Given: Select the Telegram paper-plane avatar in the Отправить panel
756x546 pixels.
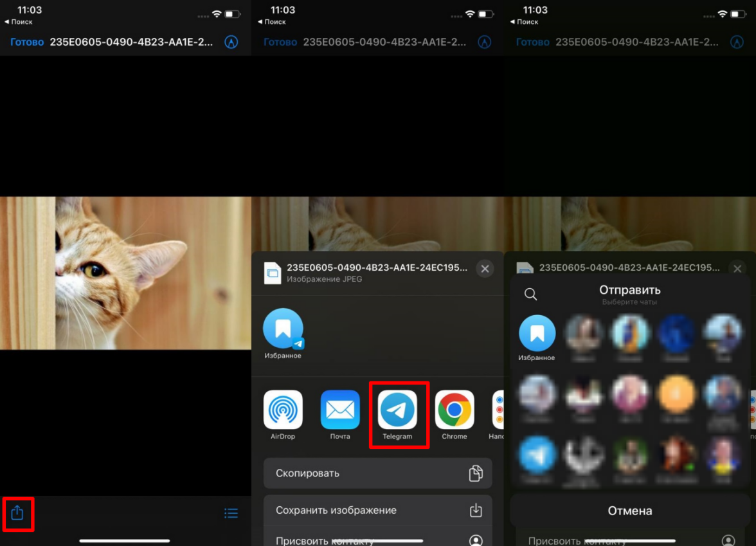Looking at the screenshot, I should [x=537, y=454].
